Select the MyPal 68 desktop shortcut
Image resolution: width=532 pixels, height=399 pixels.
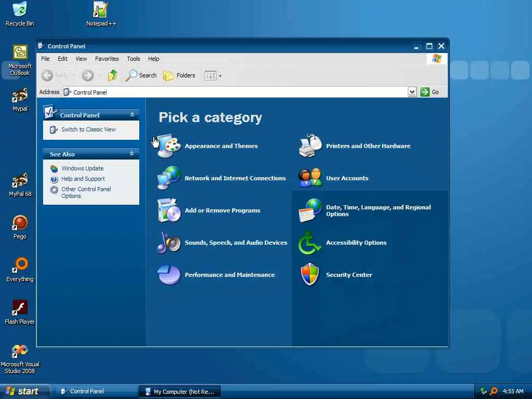[x=20, y=184]
